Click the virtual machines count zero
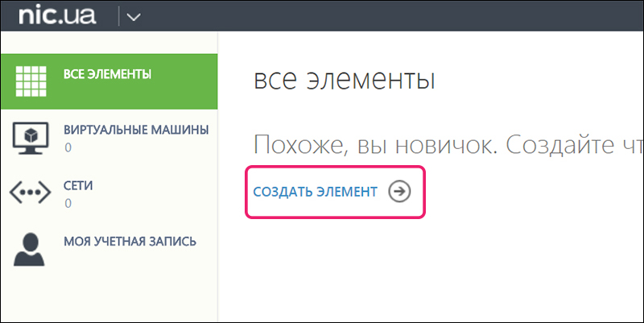Viewport: 644px width, 323px height. [x=68, y=148]
